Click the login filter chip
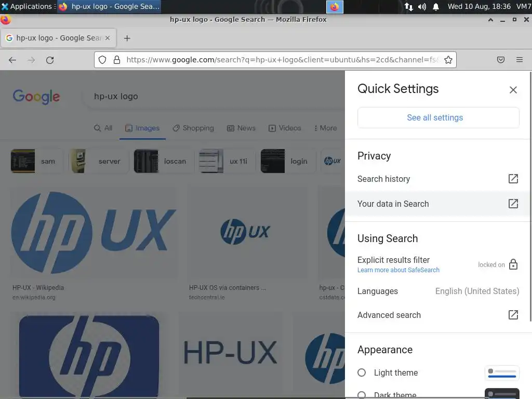 (288, 161)
